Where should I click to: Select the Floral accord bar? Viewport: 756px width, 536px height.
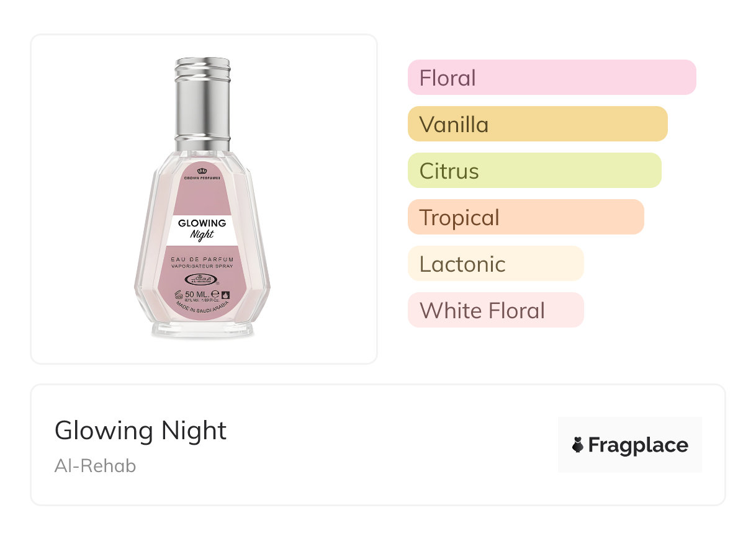point(552,78)
